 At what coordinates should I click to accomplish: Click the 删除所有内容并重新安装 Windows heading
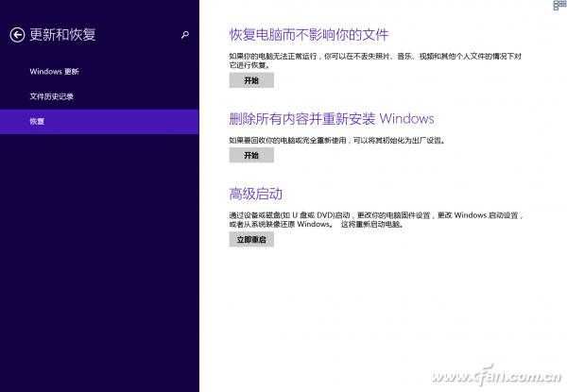[x=332, y=119]
